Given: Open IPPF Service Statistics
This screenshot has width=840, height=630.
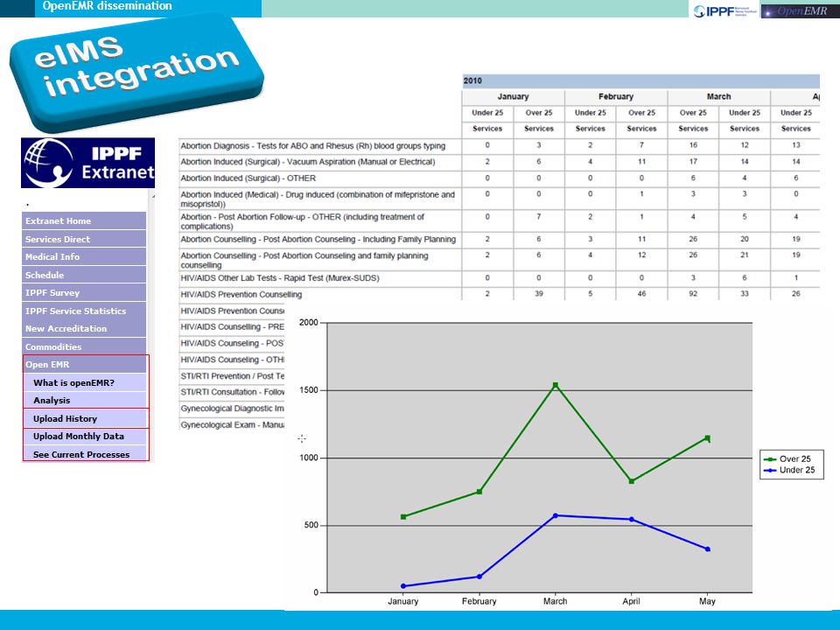Looking at the screenshot, I should (84, 311).
